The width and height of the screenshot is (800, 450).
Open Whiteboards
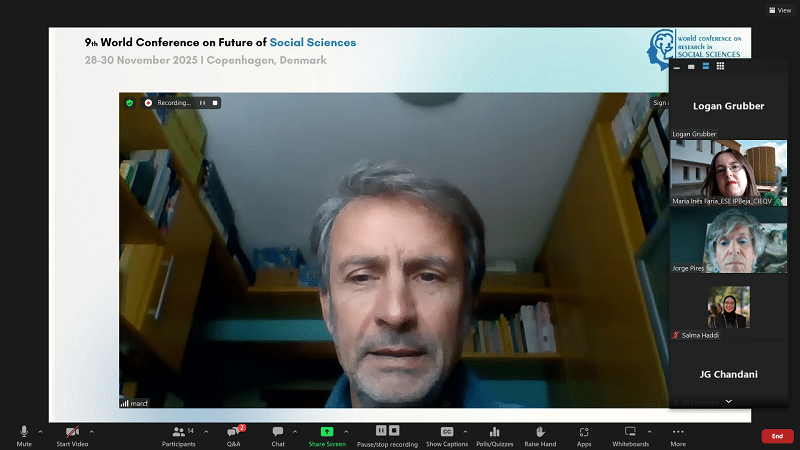point(630,435)
